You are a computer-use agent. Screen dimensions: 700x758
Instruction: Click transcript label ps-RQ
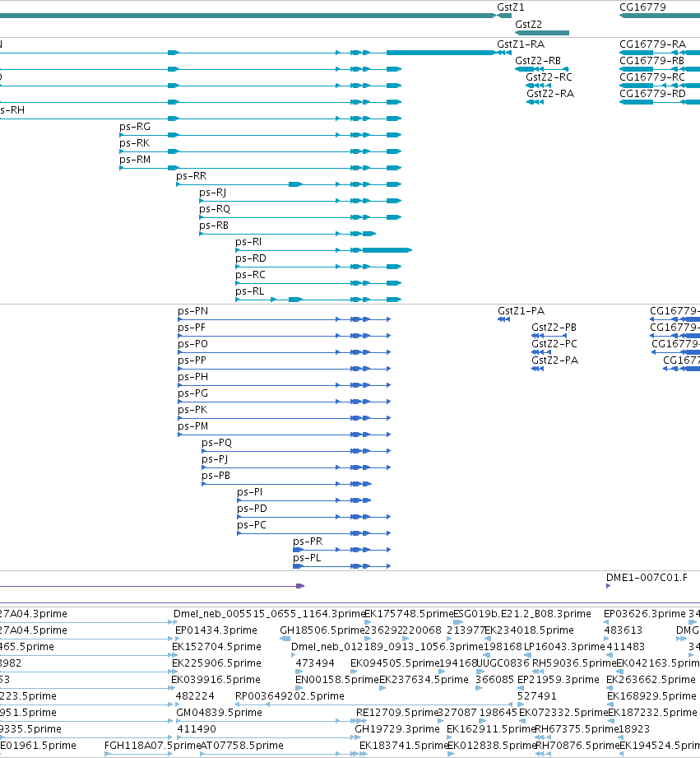[x=215, y=208]
